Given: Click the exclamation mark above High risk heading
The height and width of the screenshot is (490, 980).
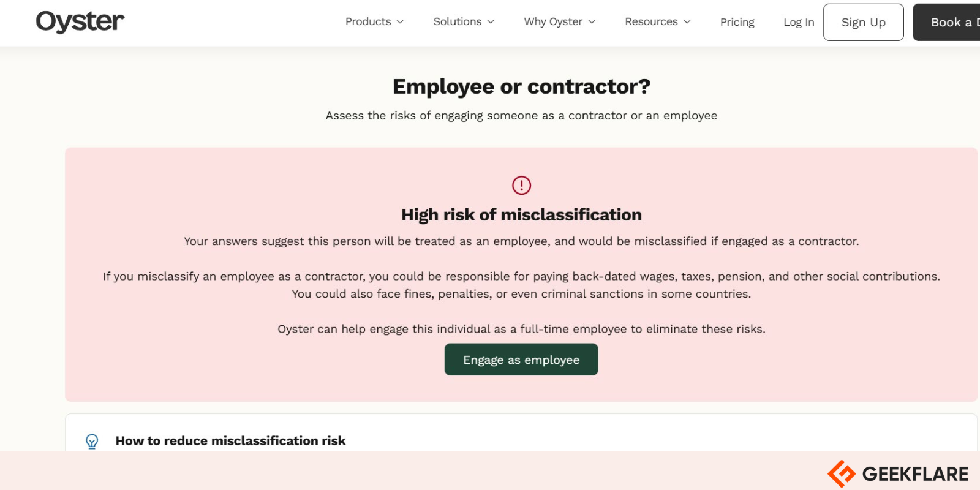Looking at the screenshot, I should tap(521, 185).
